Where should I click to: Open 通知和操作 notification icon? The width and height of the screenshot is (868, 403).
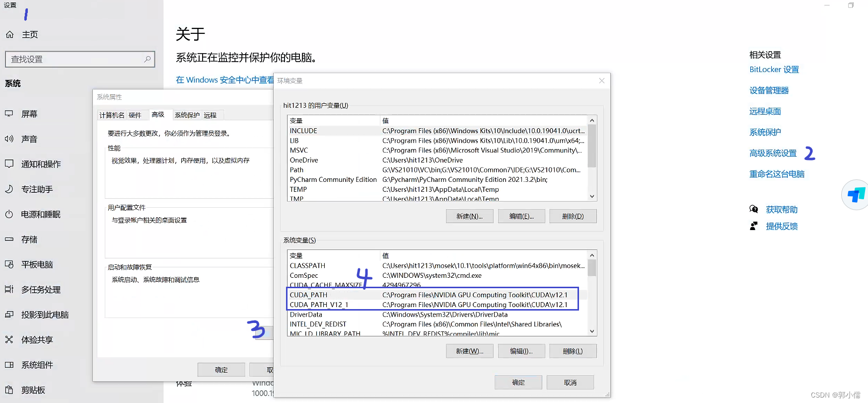(9, 164)
